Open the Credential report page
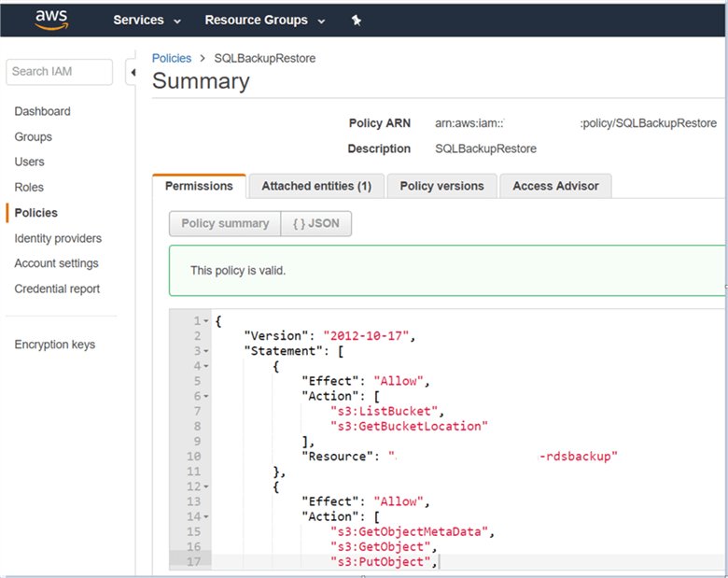The width and height of the screenshot is (728, 578). tap(57, 289)
